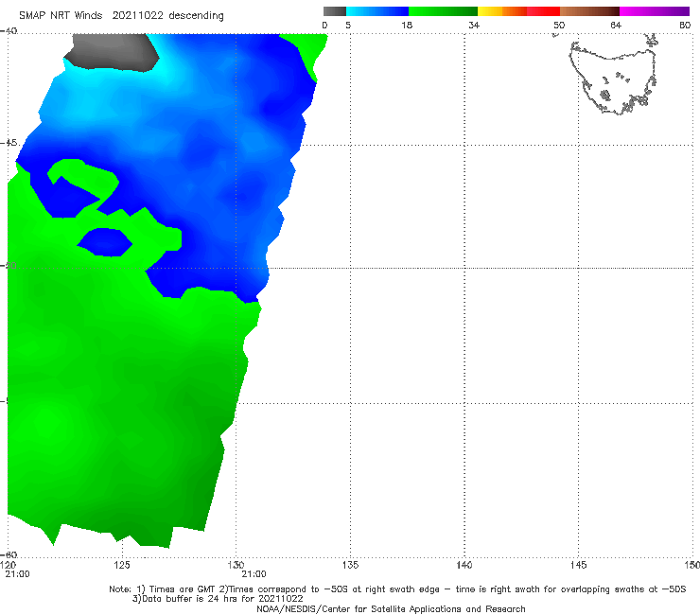Click the '21:00' time beneath longitude 120
This screenshot has width=700, height=615.
click(x=17, y=574)
